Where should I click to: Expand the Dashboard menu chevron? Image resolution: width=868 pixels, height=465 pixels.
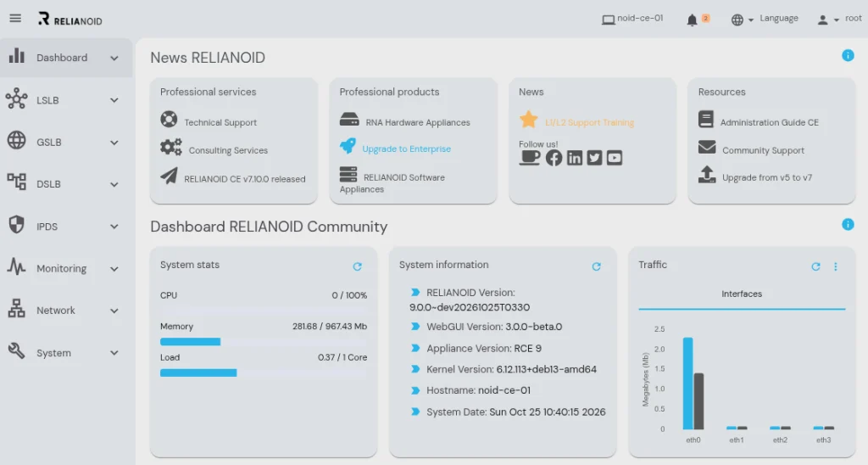(114, 59)
